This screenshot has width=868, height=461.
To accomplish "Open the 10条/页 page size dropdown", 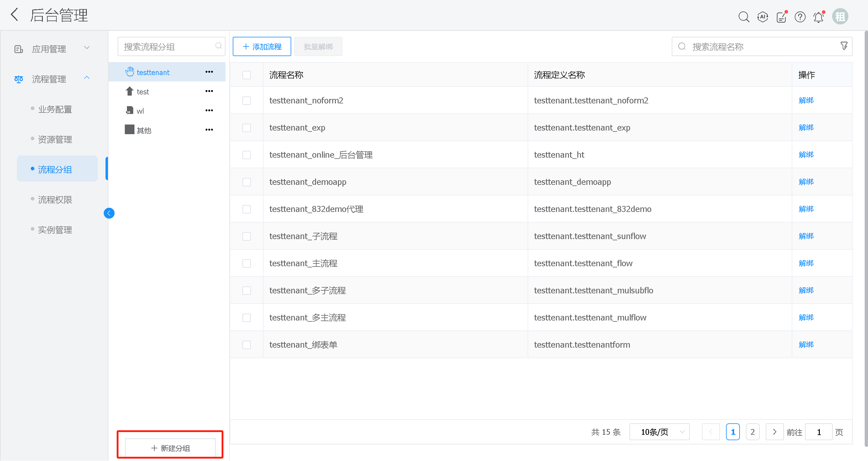I will pyautogui.click(x=659, y=432).
